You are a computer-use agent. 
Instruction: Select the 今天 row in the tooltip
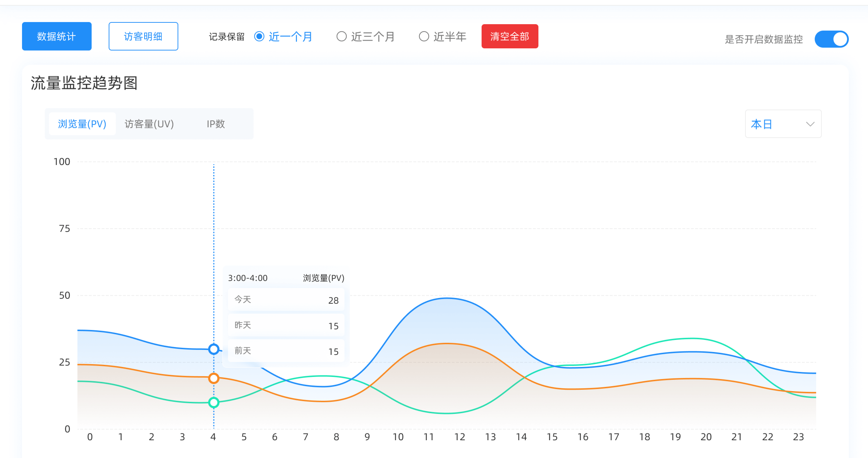point(286,299)
